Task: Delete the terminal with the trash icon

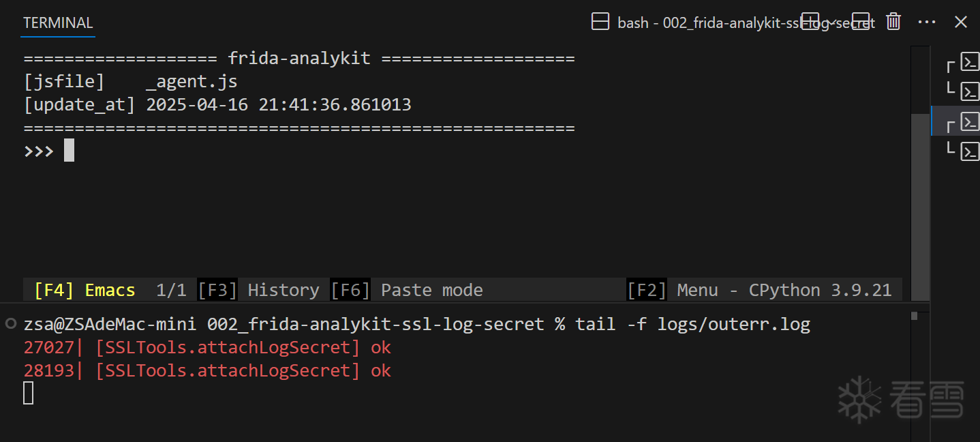Action: pyautogui.click(x=893, y=22)
